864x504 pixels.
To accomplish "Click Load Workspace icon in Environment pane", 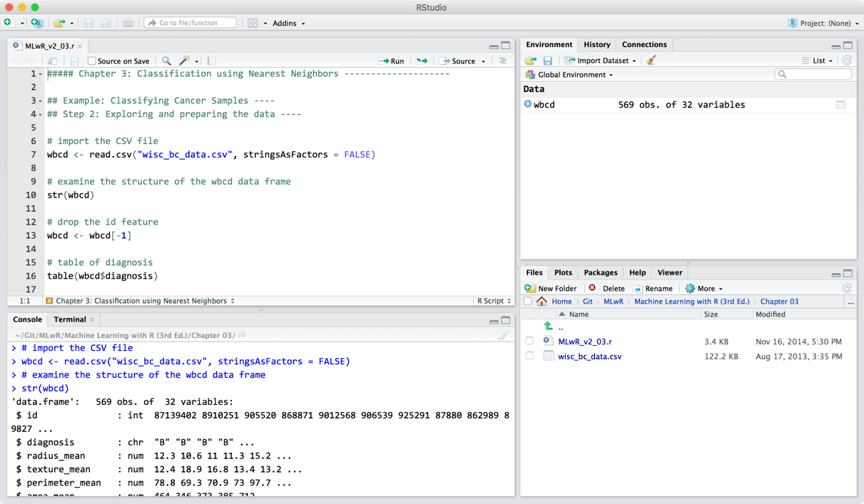I will point(531,61).
